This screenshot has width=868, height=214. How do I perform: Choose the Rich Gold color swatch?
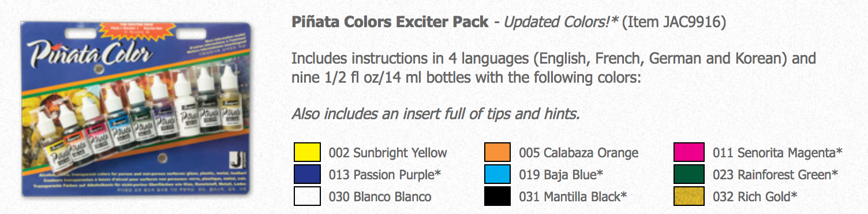click(689, 197)
